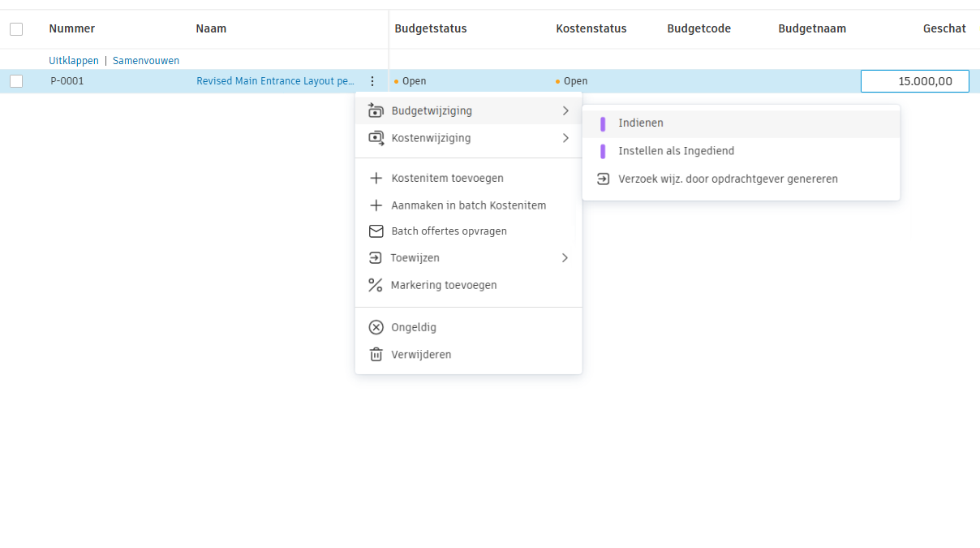Click the plus icon beside Kostenitem toevoegen

pos(376,178)
